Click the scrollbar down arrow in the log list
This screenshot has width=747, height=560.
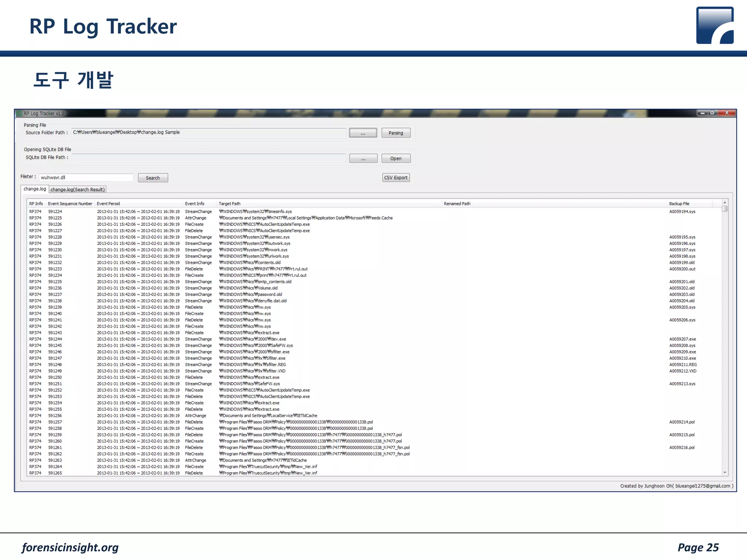pyautogui.click(x=725, y=472)
